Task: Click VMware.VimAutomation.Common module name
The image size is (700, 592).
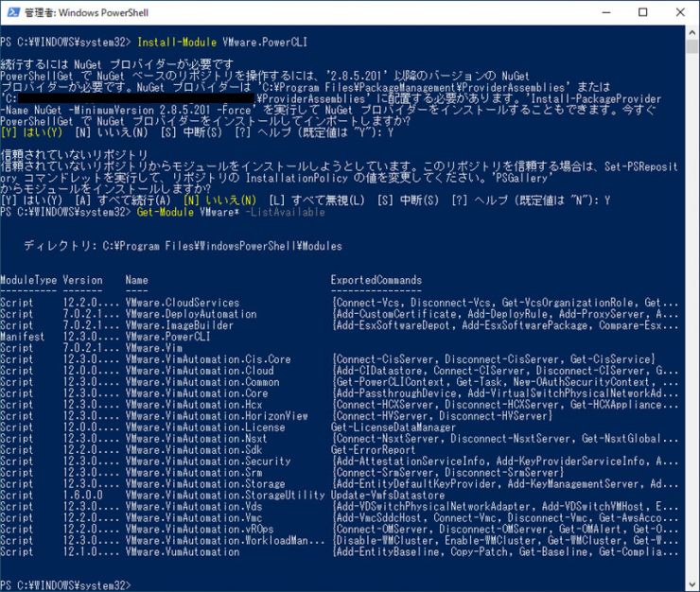Action: click(202, 382)
